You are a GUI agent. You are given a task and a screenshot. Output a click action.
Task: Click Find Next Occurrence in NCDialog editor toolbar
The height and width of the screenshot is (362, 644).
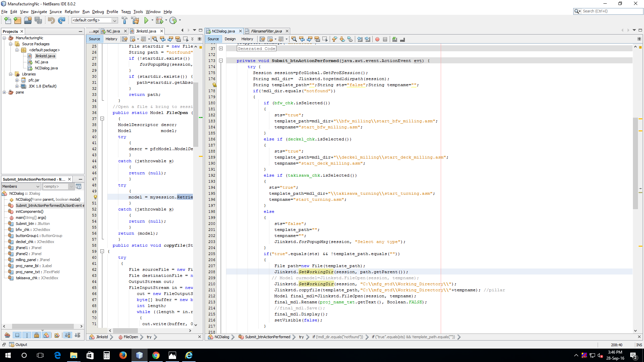tap(309, 39)
